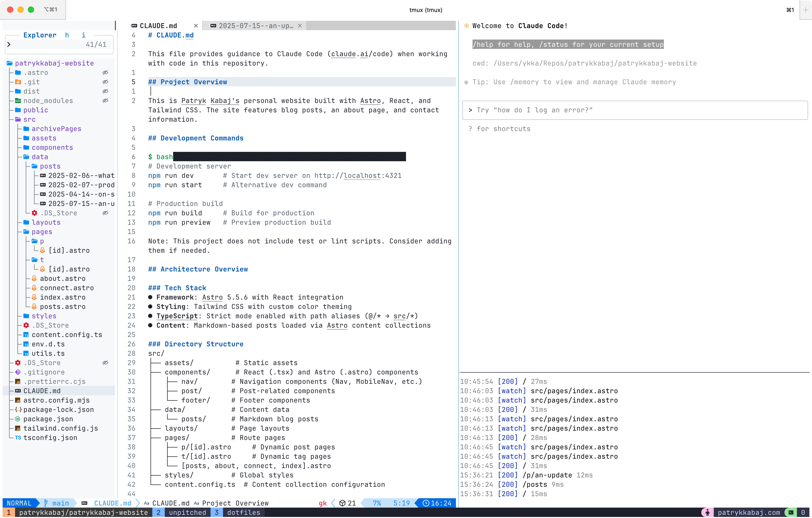Select the markdown icon on the CLAUDE.md tab
Screen dimensions: 812x518
click(x=134, y=25)
